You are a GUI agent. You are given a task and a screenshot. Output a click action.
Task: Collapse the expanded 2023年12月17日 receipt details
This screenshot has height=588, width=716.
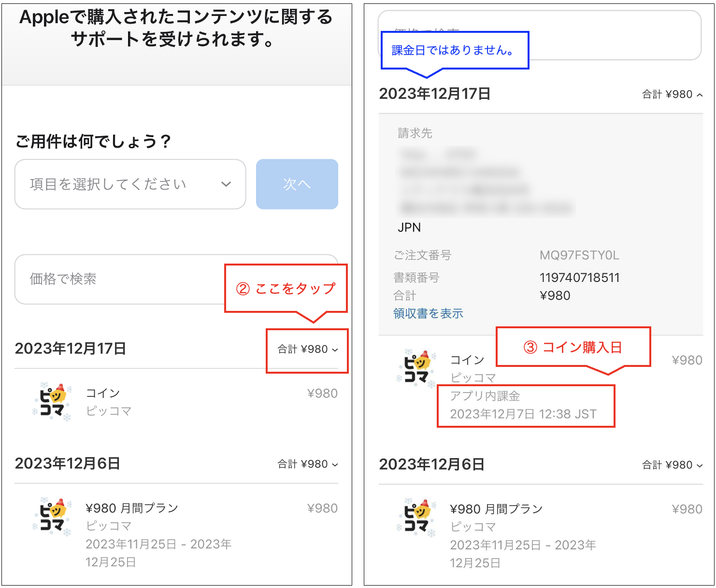click(672, 94)
